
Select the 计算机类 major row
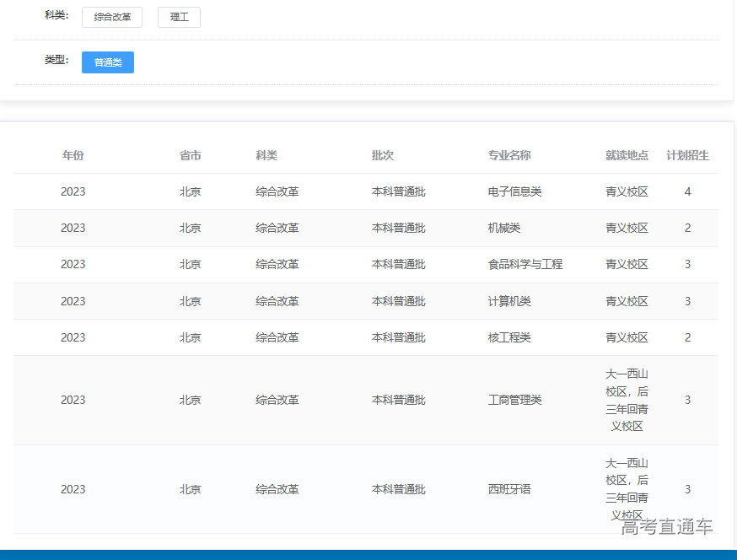coord(509,301)
